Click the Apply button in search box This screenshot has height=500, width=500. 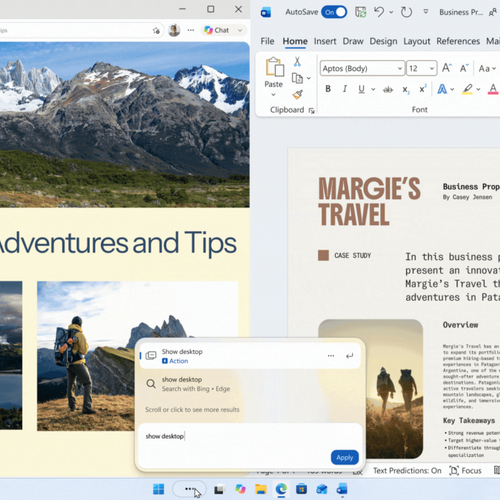click(x=344, y=457)
